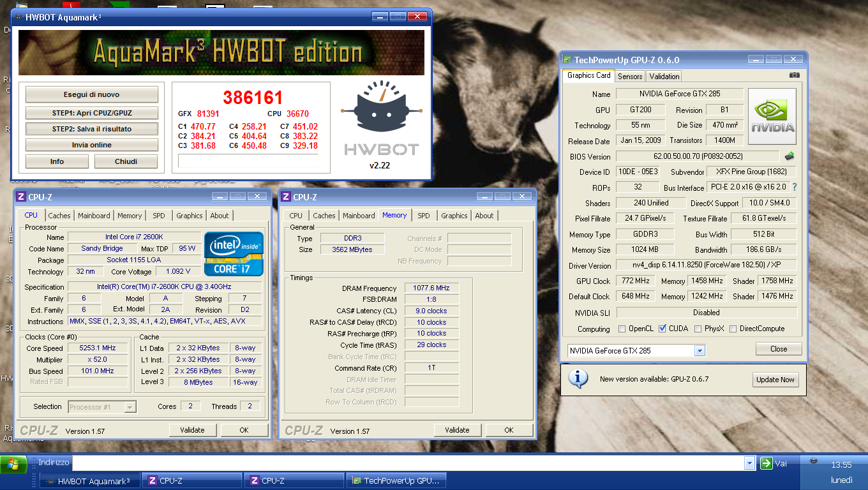This screenshot has width=868, height=490.
Task: Click the GFX score 81391
Action: (208, 114)
